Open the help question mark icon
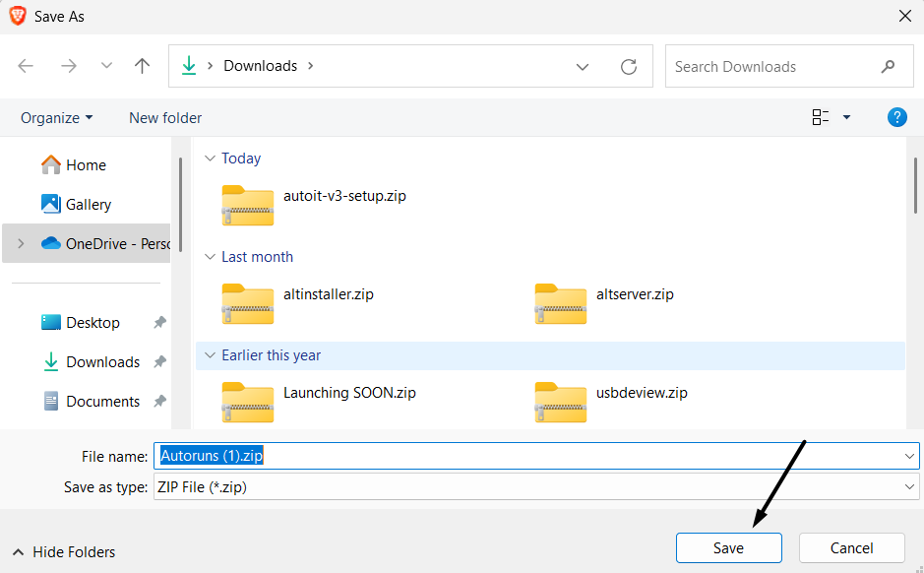This screenshot has width=924, height=573. pyautogui.click(x=896, y=117)
